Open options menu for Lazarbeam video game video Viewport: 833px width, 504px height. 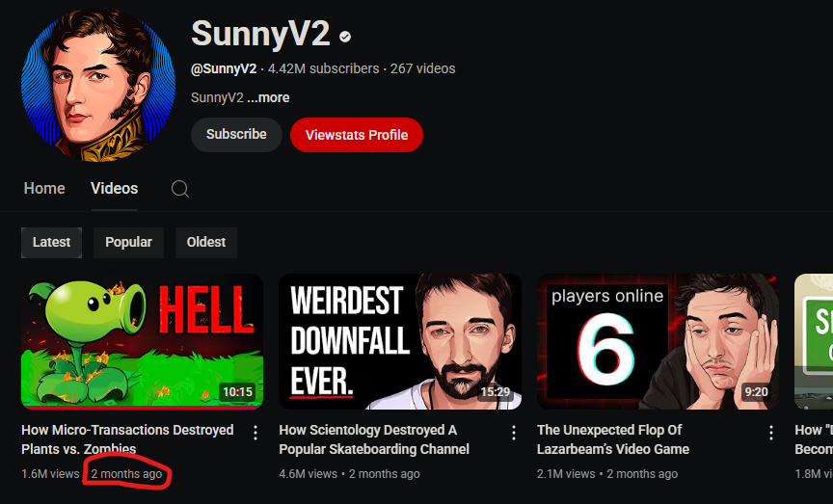(771, 433)
